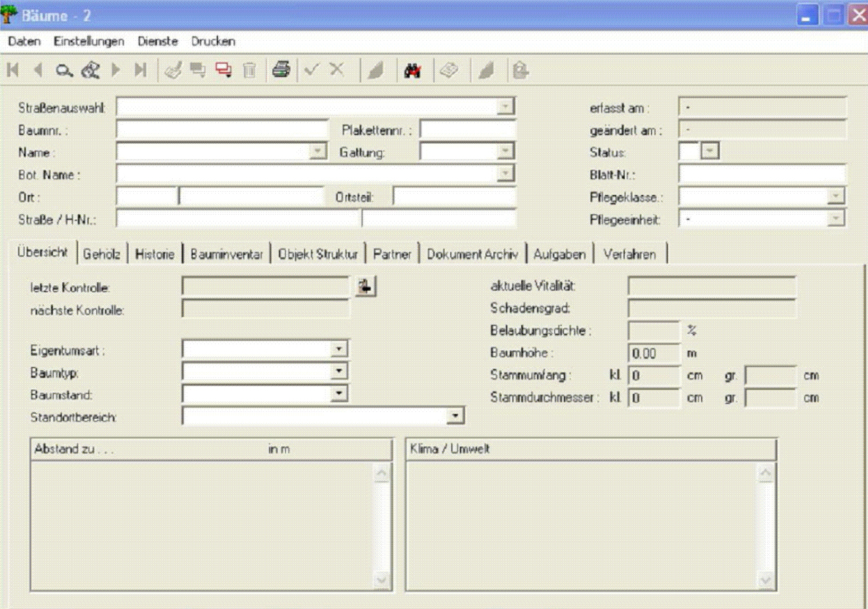The image size is (868, 609).
Task: Expand the Gattung dropdown
Action: tap(505, 151)
